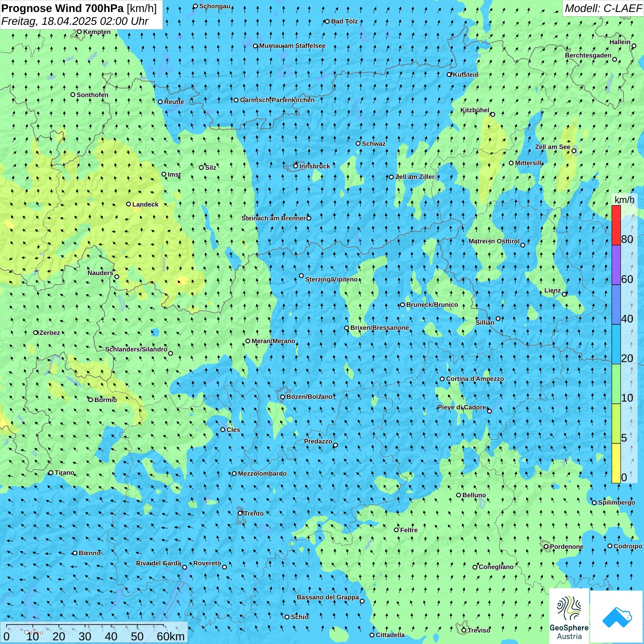Click the 'km/h' legend unit label
The image size is (644, 644).
(x=624, y=200)
